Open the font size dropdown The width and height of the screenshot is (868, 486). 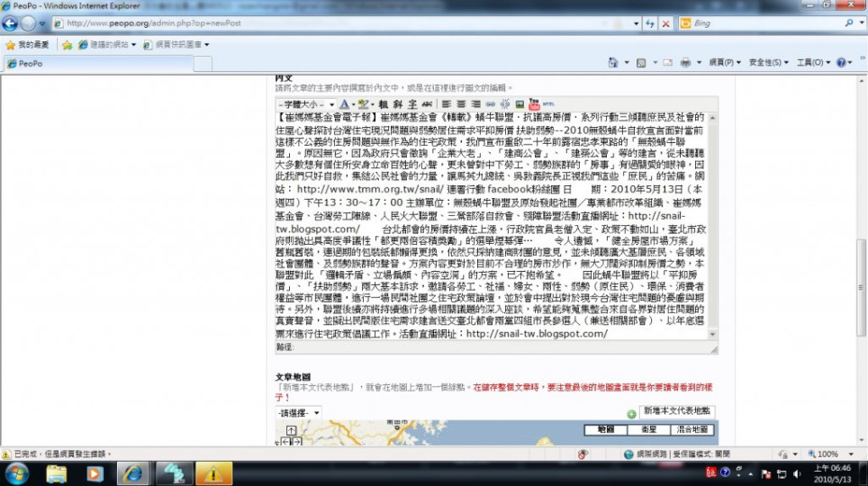pos(307,104)
